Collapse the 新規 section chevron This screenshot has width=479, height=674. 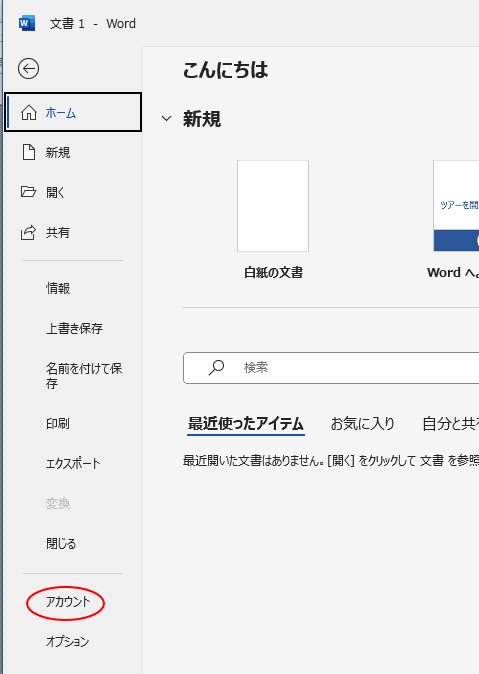tap(166, 119)
